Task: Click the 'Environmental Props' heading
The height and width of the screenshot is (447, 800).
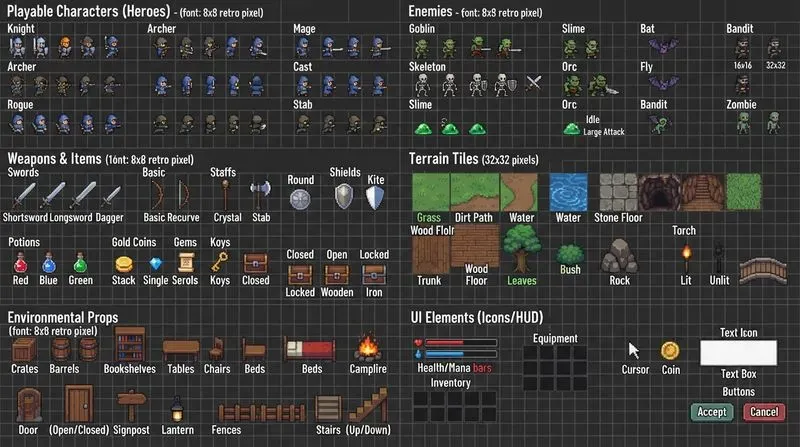Action: [x=63, y=317]
